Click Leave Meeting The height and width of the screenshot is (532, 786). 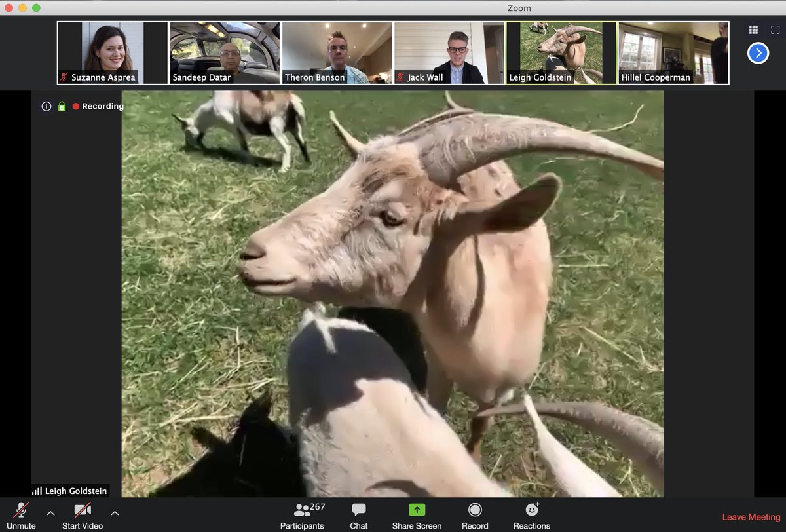[751, 516]
